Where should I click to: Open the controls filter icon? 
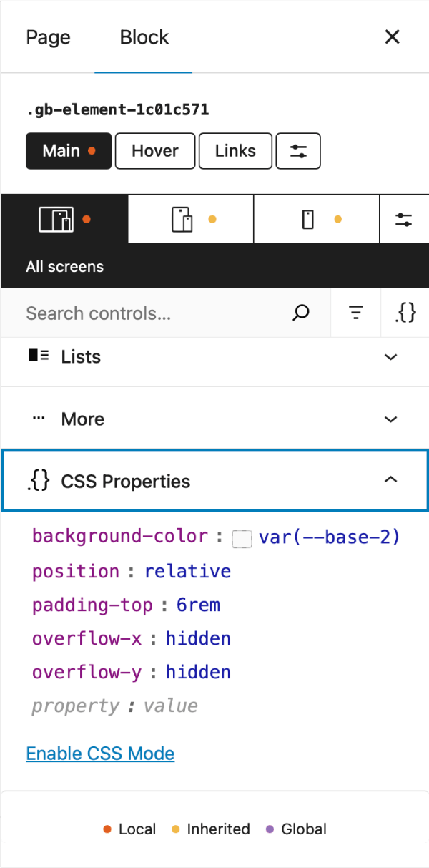pos(355,313)
